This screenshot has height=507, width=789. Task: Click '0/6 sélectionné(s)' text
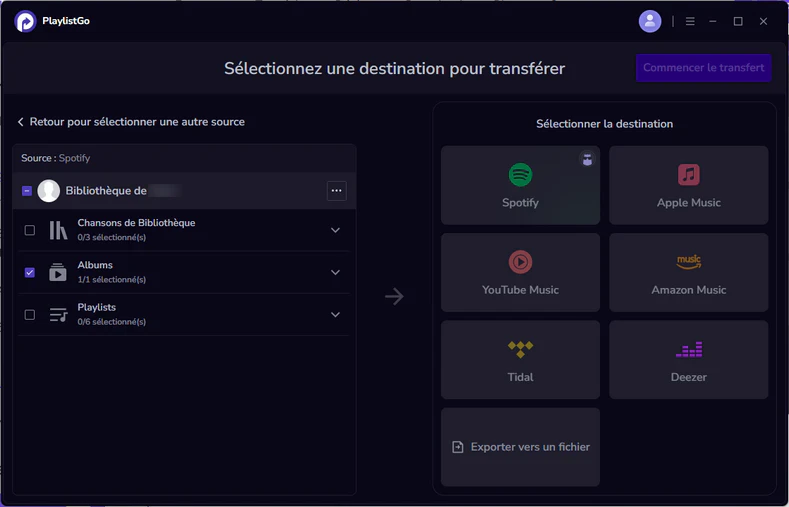point(112,322)
